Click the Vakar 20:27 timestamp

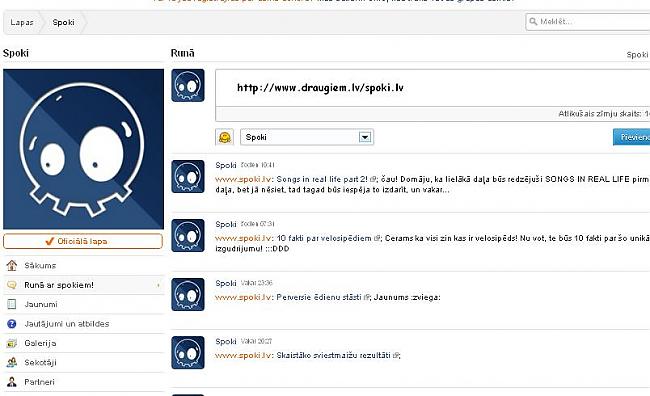tap(257, 341)
